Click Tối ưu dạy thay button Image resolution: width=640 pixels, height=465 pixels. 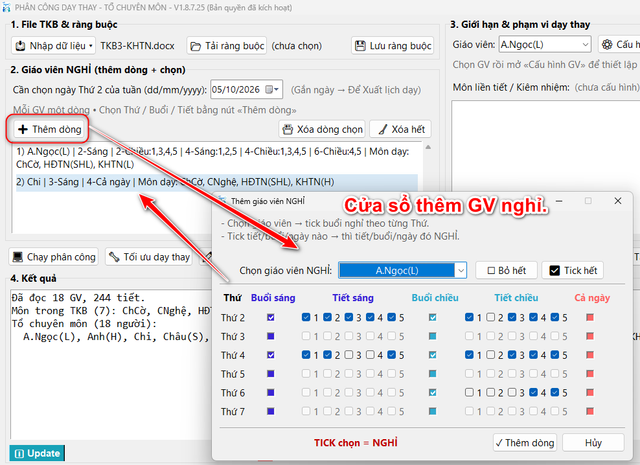point(149,257)
